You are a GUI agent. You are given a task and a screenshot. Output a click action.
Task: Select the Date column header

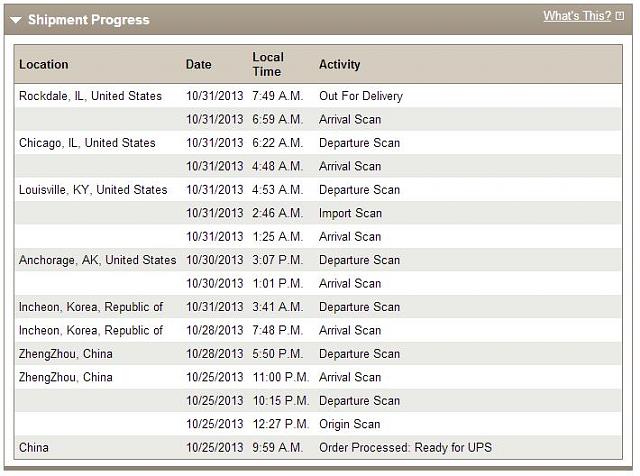pyautogui.click(x=198, y=64)
